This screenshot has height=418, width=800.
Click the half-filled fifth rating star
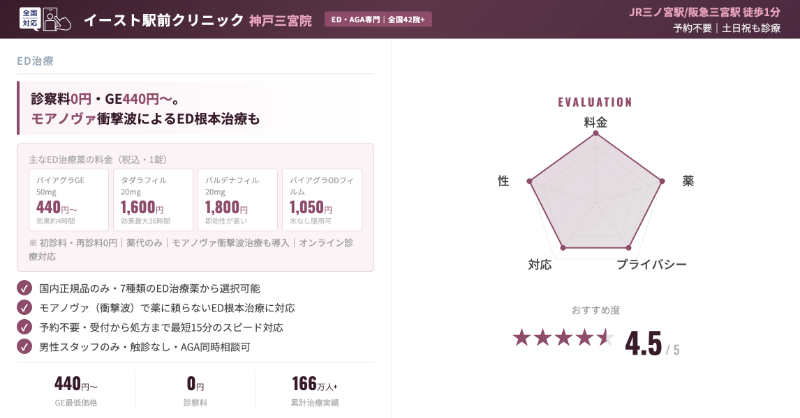(x=605, y=337)
